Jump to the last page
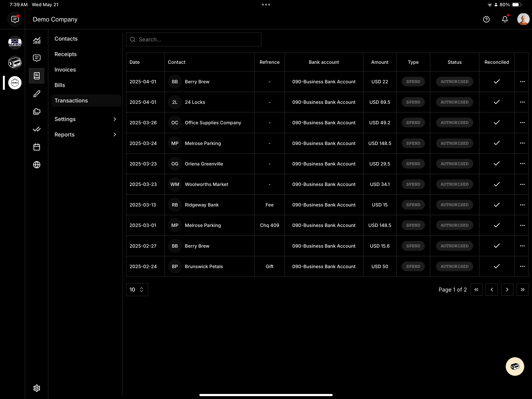 coord(522,289)
